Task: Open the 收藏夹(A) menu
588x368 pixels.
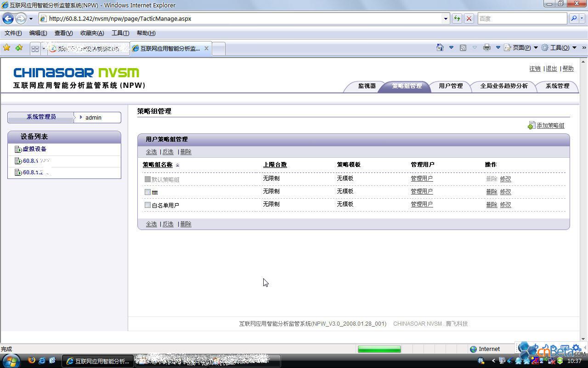Action: (92, 33)
